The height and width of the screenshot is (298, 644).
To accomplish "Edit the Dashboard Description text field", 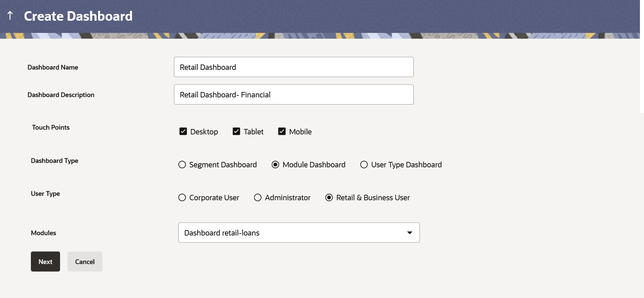I will [x=293, y=95].
